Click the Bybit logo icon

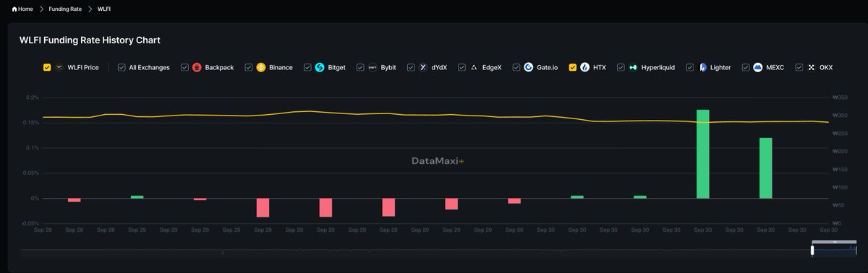click(373, 67)
